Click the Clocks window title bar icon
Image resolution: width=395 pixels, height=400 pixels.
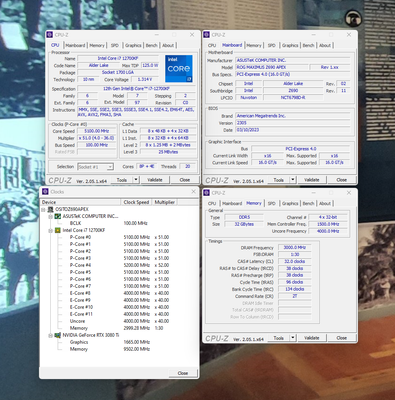pyautogui.click(x=45, y=192)
